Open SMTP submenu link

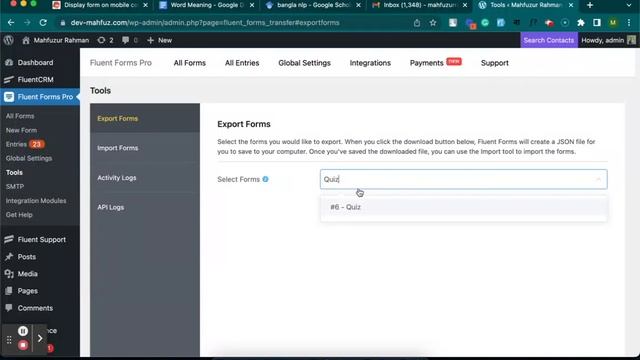(15, 187)
